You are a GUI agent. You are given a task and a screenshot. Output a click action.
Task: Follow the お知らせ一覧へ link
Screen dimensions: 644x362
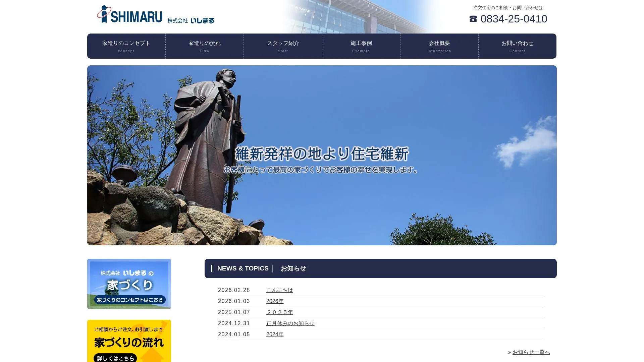[531, 352]
